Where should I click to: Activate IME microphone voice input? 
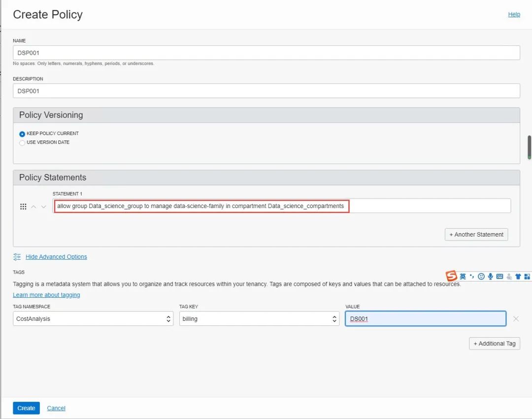click(490, 277)
